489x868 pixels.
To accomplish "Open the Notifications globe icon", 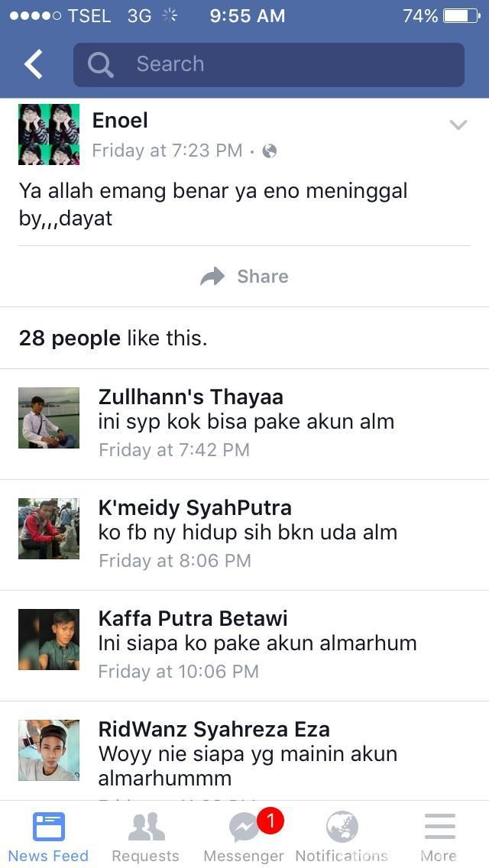I will [342, 827].
